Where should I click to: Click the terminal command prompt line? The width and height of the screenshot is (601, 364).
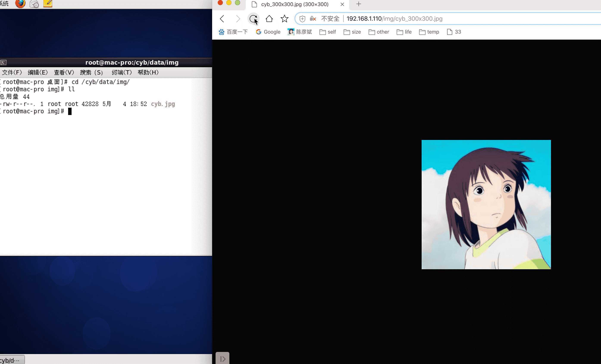tap(36, 111)
